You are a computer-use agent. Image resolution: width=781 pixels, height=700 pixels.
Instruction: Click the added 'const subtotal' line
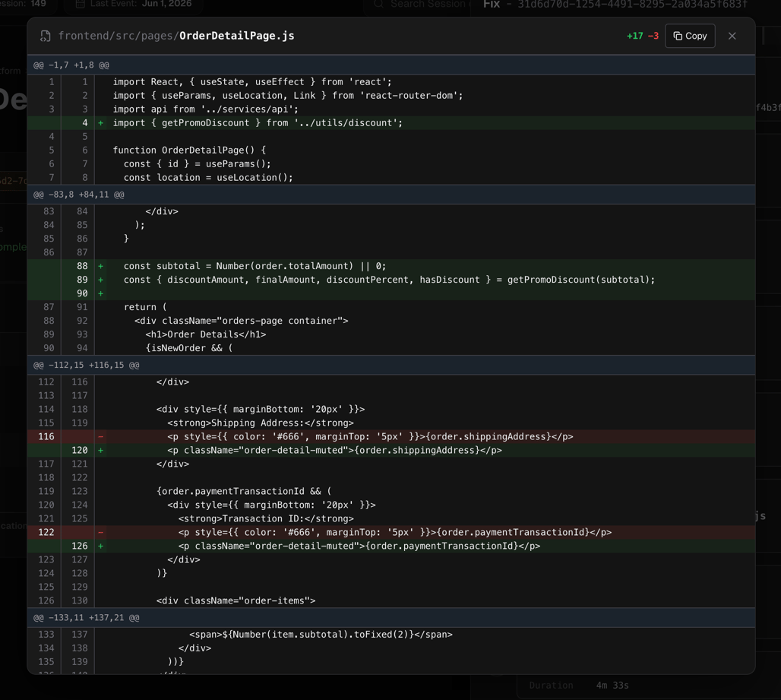(x=391, y=266)
